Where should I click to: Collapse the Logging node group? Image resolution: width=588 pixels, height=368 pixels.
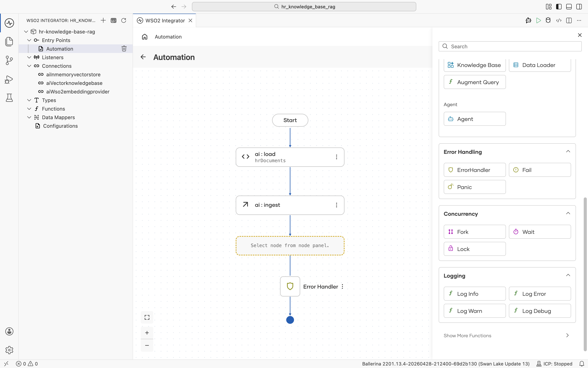pos(568,275)
